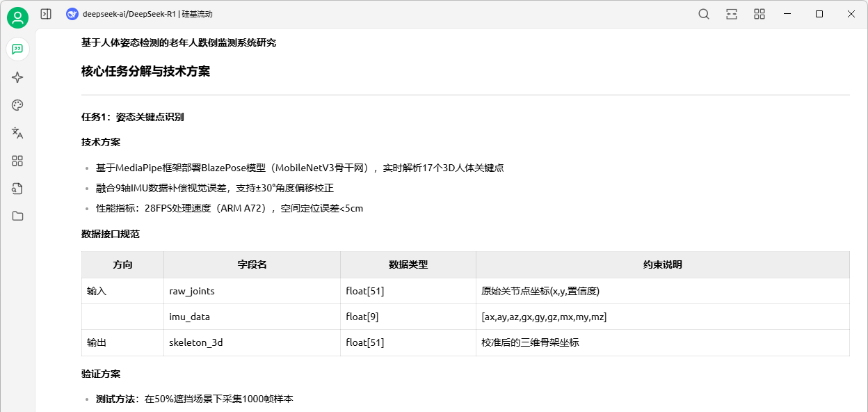Click the skeleton_3d table cell

(252, 342)
